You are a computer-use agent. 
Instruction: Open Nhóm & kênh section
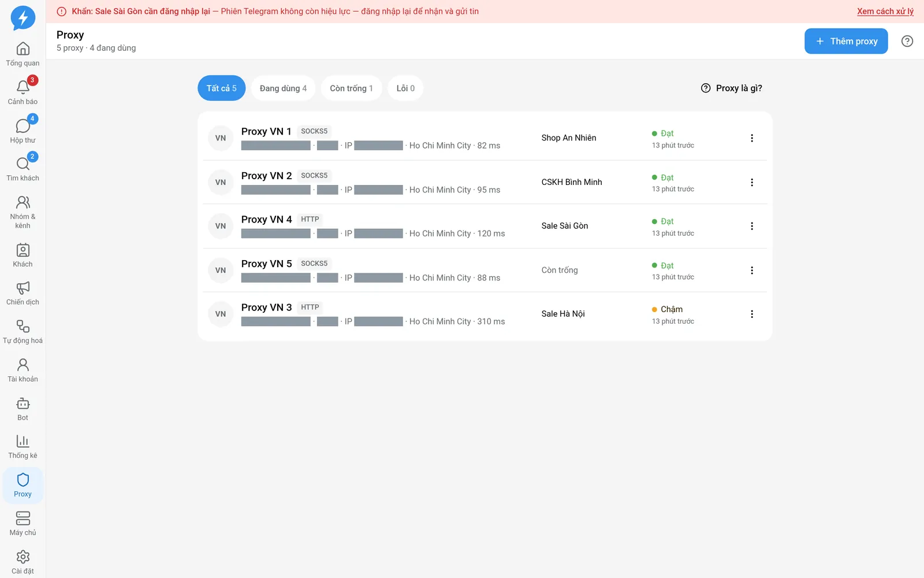(23, 212)
